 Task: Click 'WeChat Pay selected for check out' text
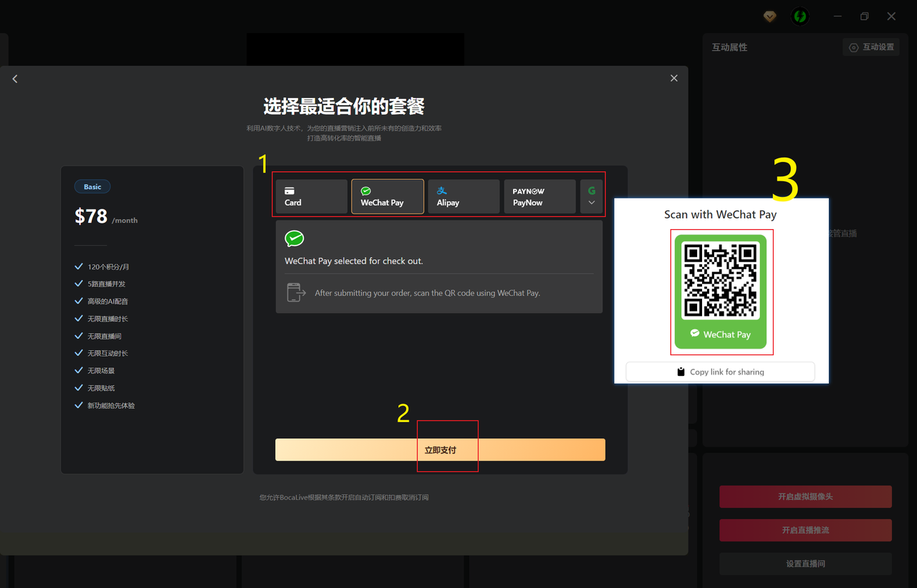(354, 261)
